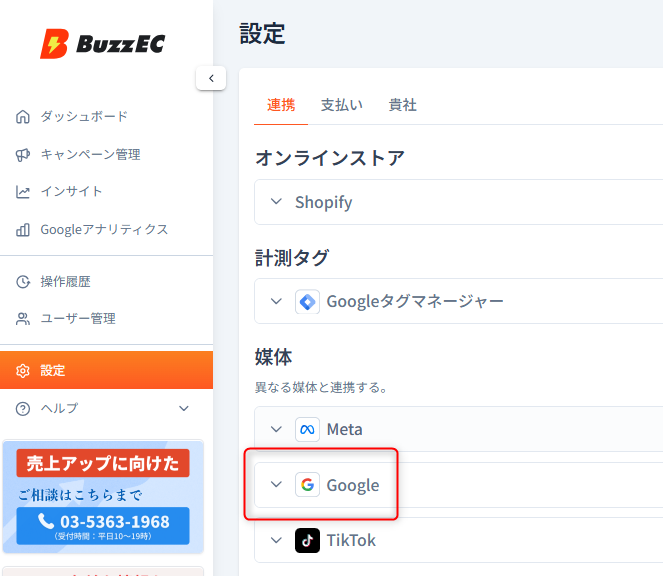Click the TikTok logo icon
663x576 pixels.
click(x=307, y=541)
